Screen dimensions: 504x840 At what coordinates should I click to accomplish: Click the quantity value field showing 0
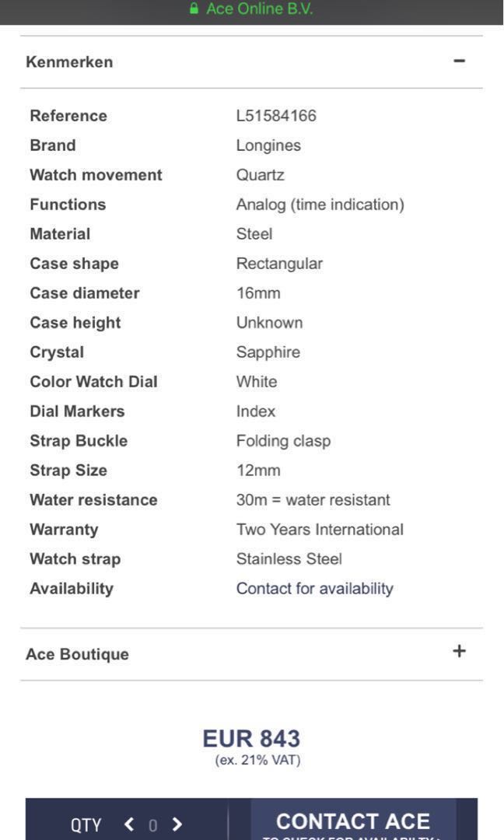point(153,825)
